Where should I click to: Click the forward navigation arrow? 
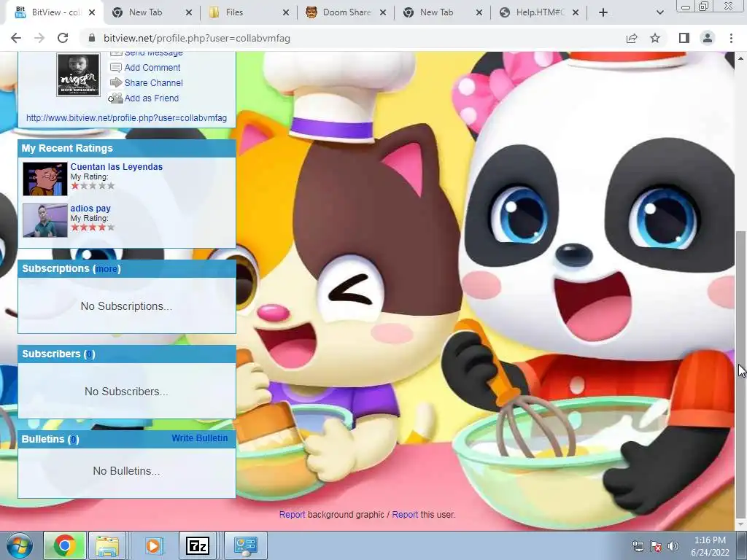(39, 38)
